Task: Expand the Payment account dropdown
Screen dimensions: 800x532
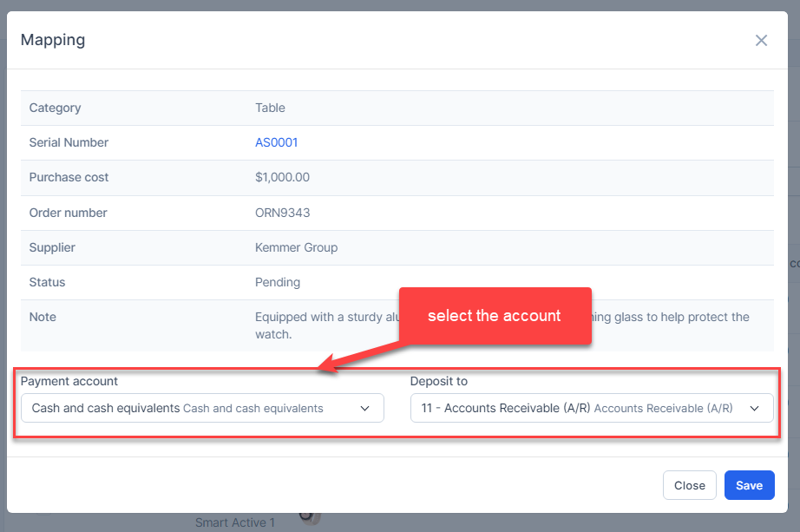Action: 202,408
